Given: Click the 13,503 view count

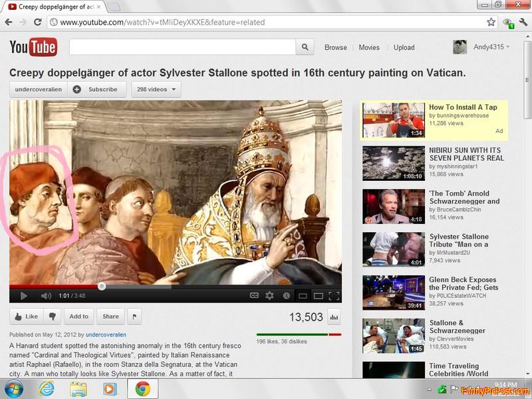Looking at the screenshot, I should 306,317.
